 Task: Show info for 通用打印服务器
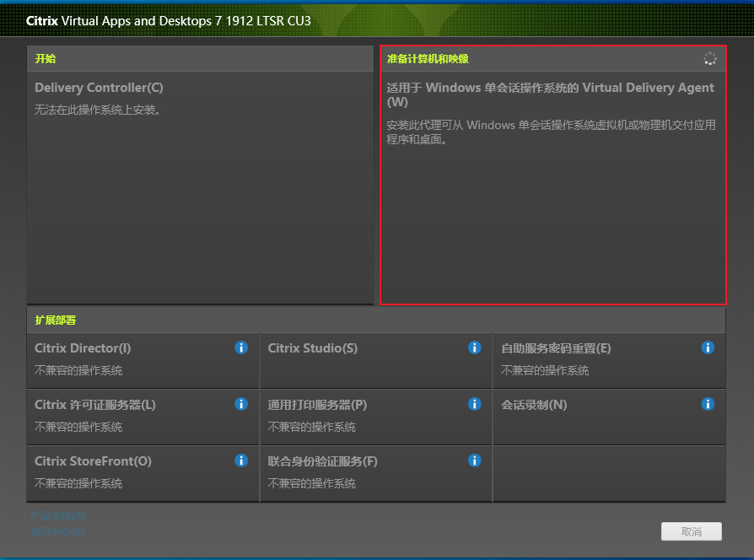tap(475, 404)
